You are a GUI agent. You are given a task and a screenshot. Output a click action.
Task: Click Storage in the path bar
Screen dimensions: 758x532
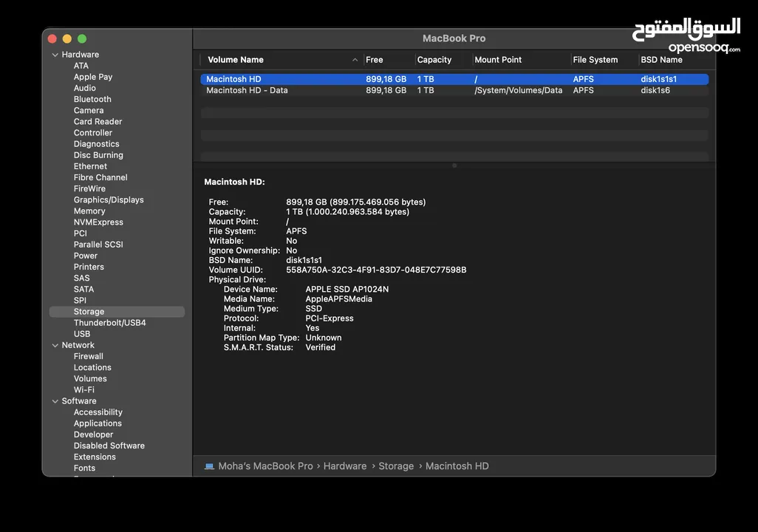pyautogui.click(x=396, y=466)
